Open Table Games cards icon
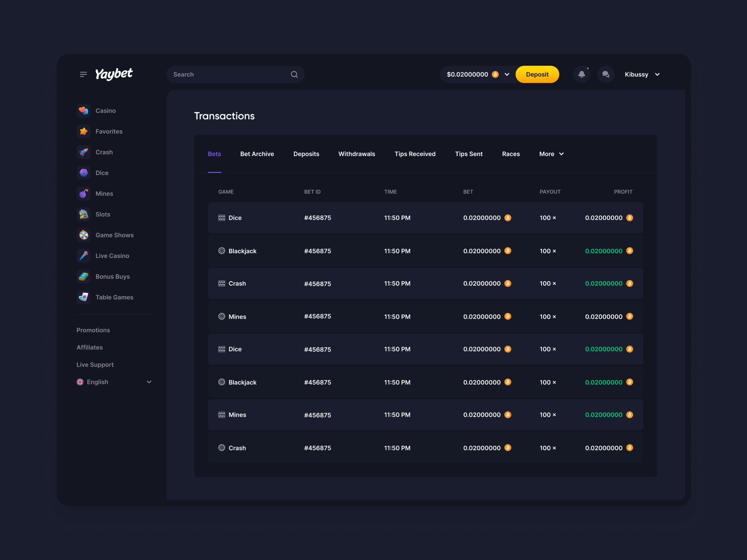Image resolution: width=747 pixels, height=560 pixels. (x=84, y=297)
